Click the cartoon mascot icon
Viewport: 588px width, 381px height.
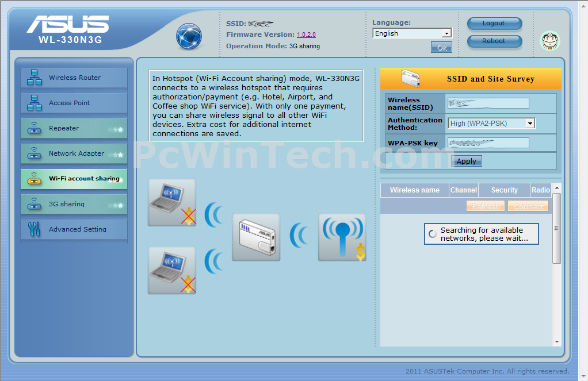[x=550, y=40]
